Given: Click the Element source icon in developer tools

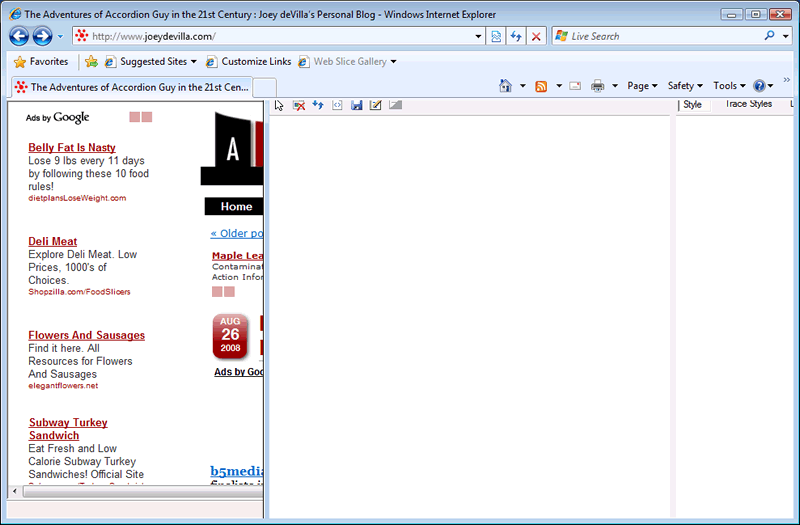Looking at the screenshot, I should point(337,105).
